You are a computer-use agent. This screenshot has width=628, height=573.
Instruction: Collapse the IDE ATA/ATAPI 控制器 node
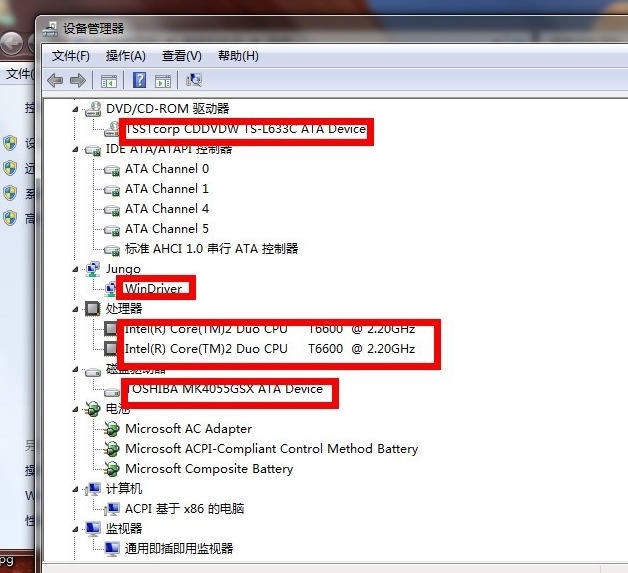click(x=77, y=149)
